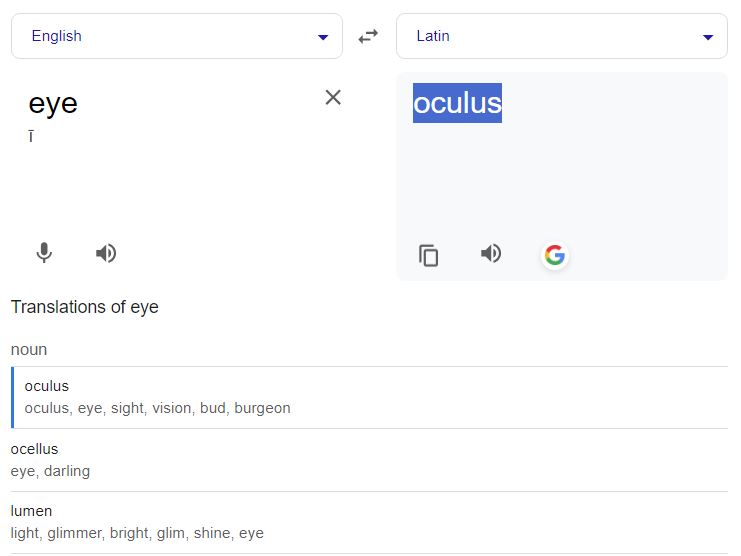Viewport: 741px width, 556px height.
Task: Click the 'Translations of eye' heading
Action: click(x=85, y=307)
